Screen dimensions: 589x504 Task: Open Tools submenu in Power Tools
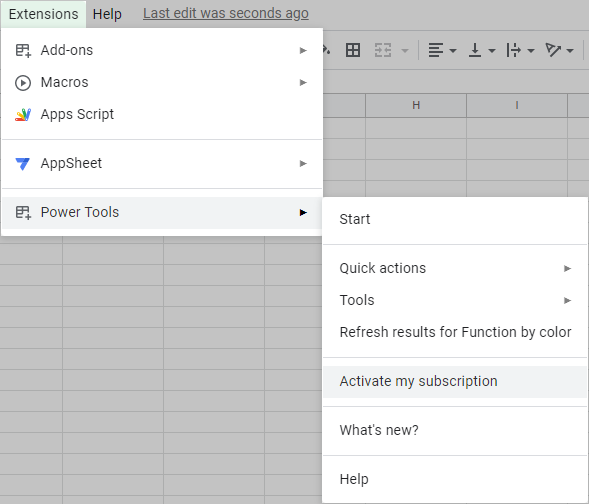(455, 300)
